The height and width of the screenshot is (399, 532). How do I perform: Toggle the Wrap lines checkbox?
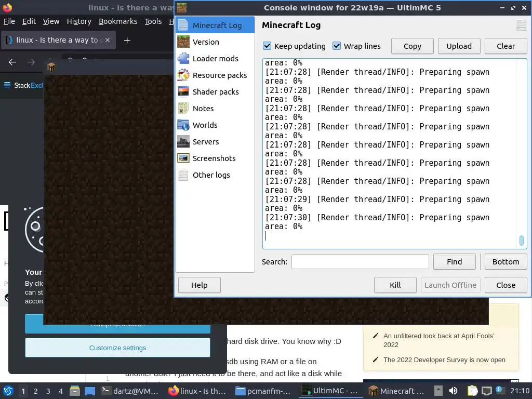coord(337,46)
